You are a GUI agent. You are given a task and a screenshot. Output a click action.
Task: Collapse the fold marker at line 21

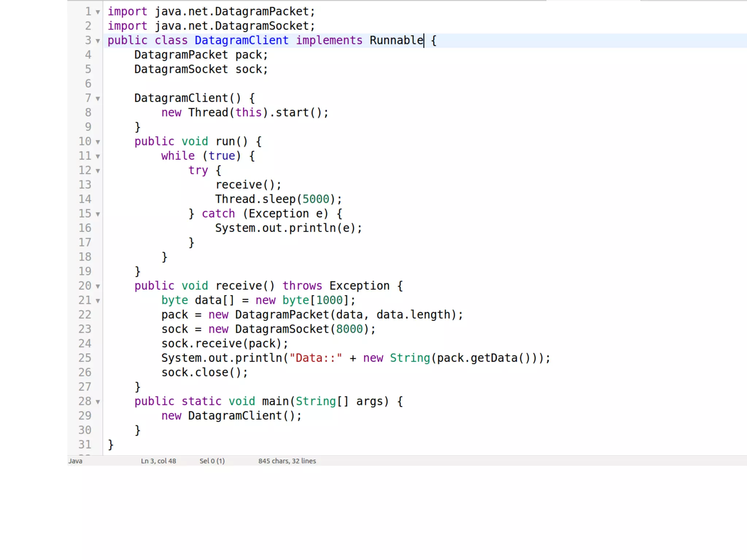[98, 301]
